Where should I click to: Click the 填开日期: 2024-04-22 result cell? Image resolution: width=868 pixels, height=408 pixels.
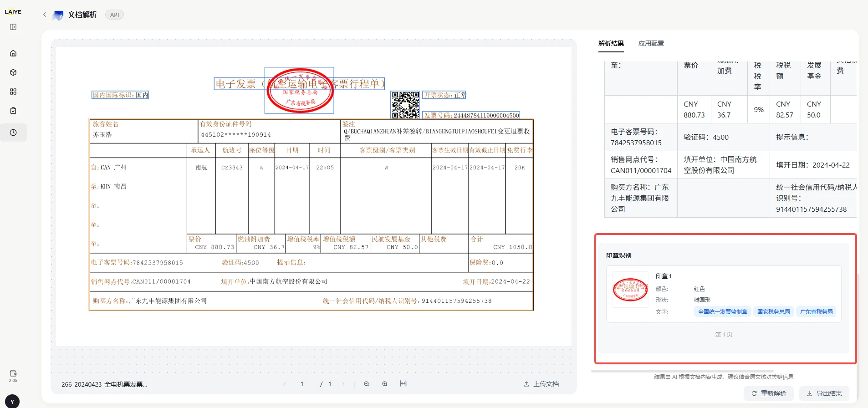coord(813,165)
